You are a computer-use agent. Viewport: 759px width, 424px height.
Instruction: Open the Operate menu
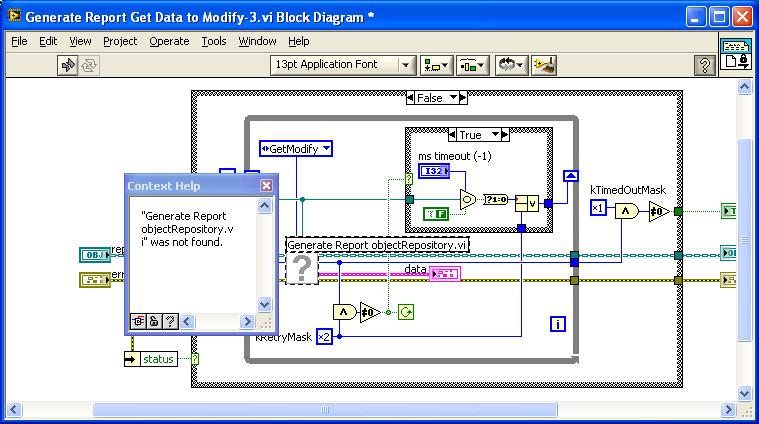click(169, 42)
